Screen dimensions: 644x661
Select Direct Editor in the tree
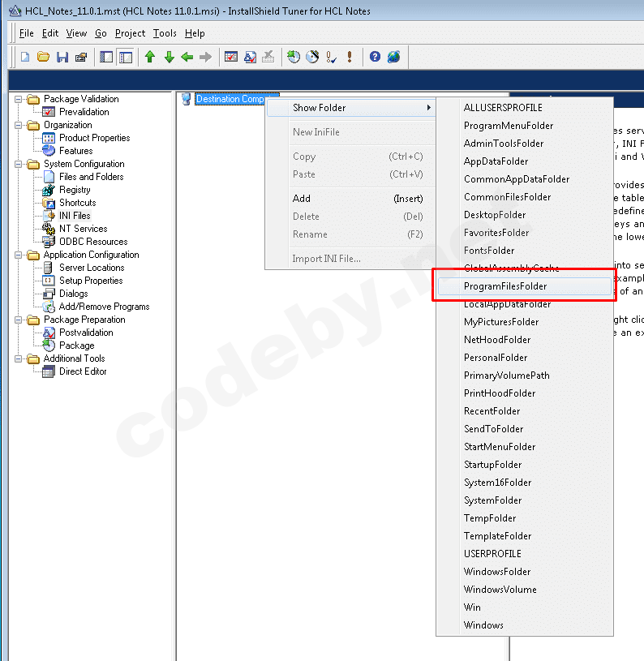(83, 371)
